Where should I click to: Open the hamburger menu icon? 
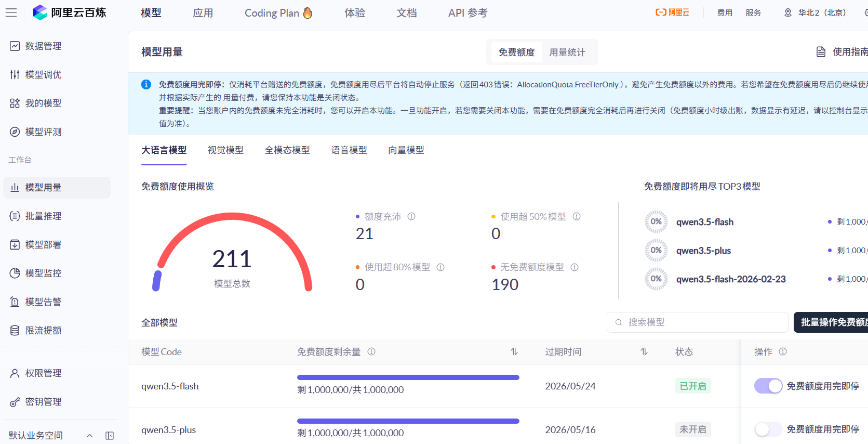click(x=11, y=12)
